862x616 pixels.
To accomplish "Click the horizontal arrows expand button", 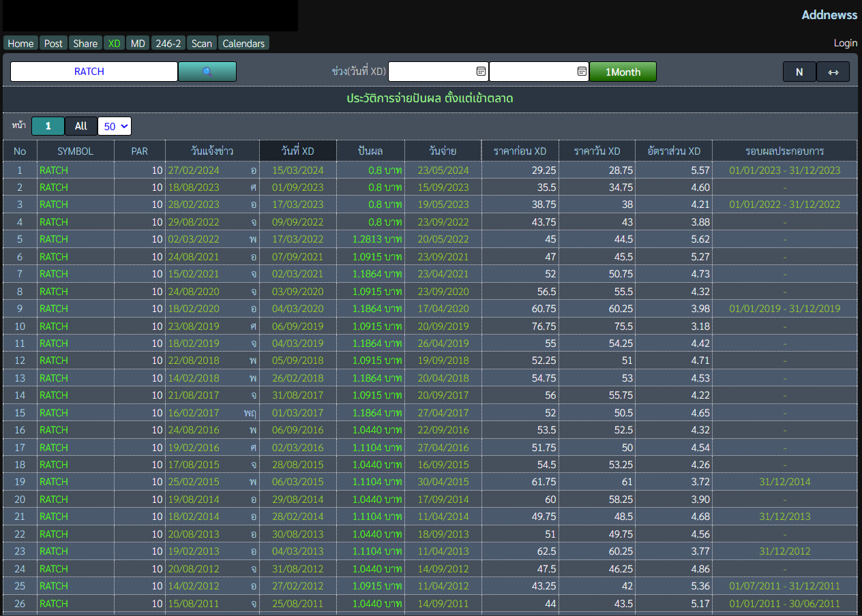I will (x=833, y=72).
